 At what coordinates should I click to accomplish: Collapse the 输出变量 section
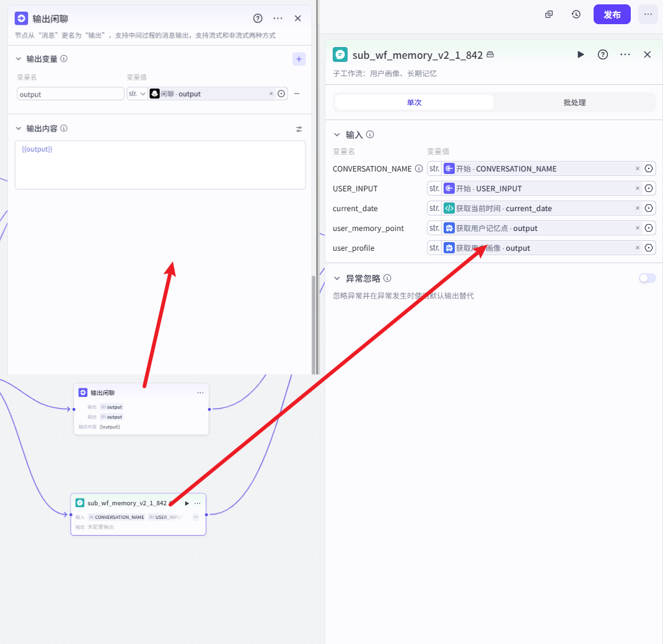pyautogui.click(x=18, y=59)
